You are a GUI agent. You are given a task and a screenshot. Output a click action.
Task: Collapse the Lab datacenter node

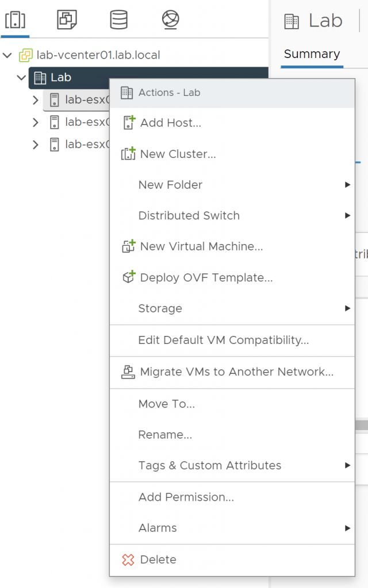coord(21,78)
